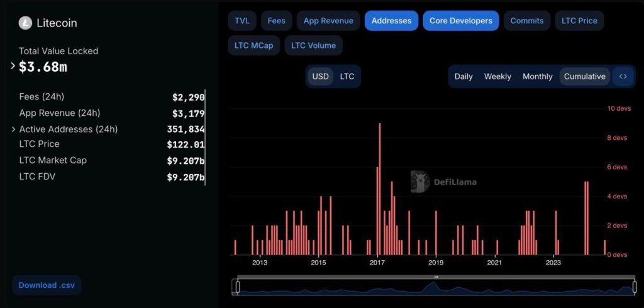Click the left handle of range slider

tap(237, 287)
